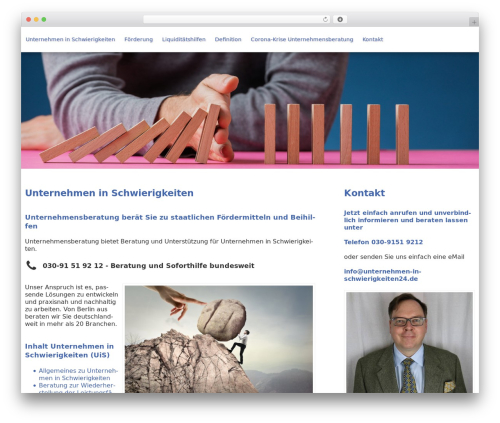The height and width of the screenshot is (423, 500).
Task: Open the Definition menu item
Action: (x=228, y=39)
